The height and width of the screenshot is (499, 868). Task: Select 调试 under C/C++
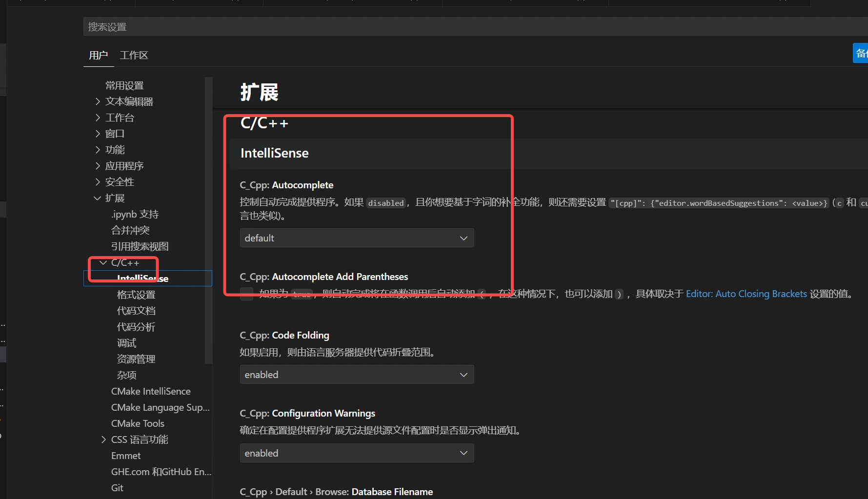click(127, 343)
